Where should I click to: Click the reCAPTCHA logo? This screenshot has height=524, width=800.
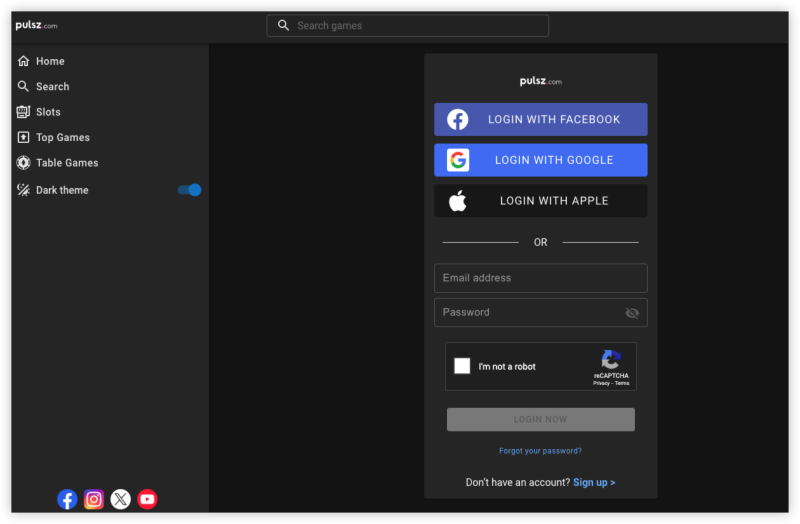pyautogui.click(x=611, y=360)
